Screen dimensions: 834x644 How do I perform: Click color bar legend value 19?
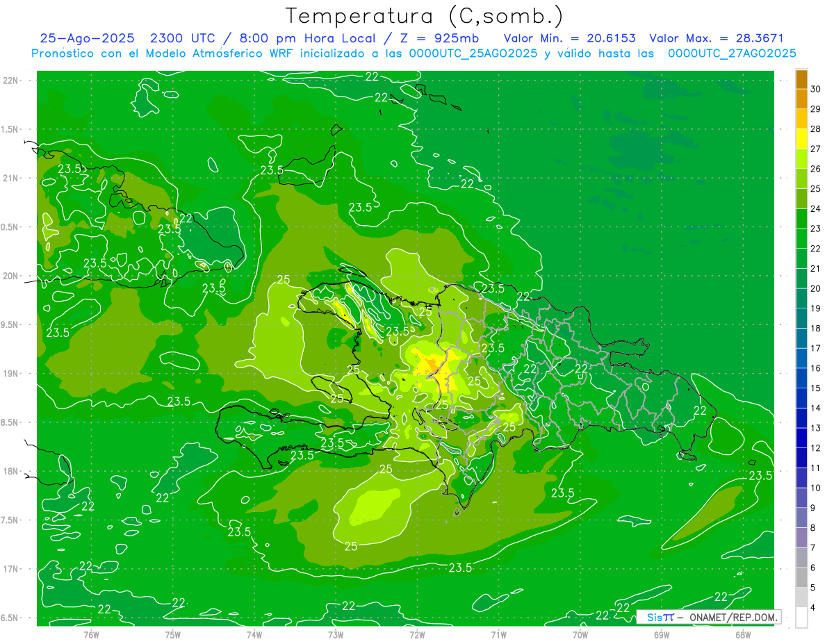click(816, 308)
